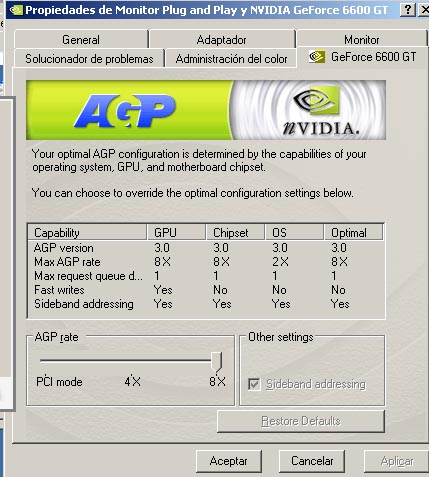429x477 pixels.
Task: Click the AGP rate slider thumb
Action: (x=217, y=362)
